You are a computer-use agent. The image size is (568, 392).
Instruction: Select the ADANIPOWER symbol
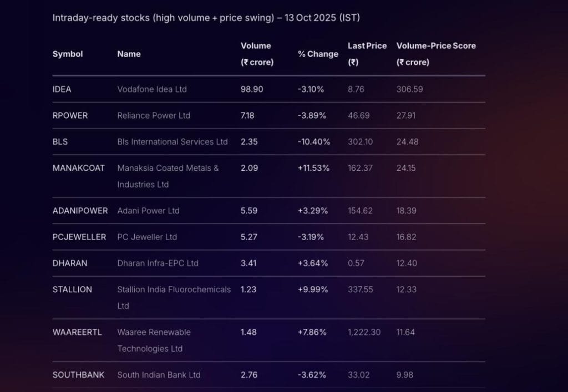80,211
